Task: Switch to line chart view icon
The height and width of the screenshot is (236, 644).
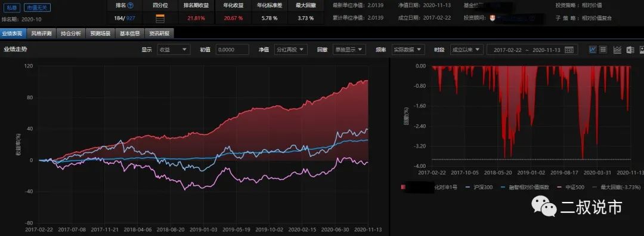Action: coord(593,50)
